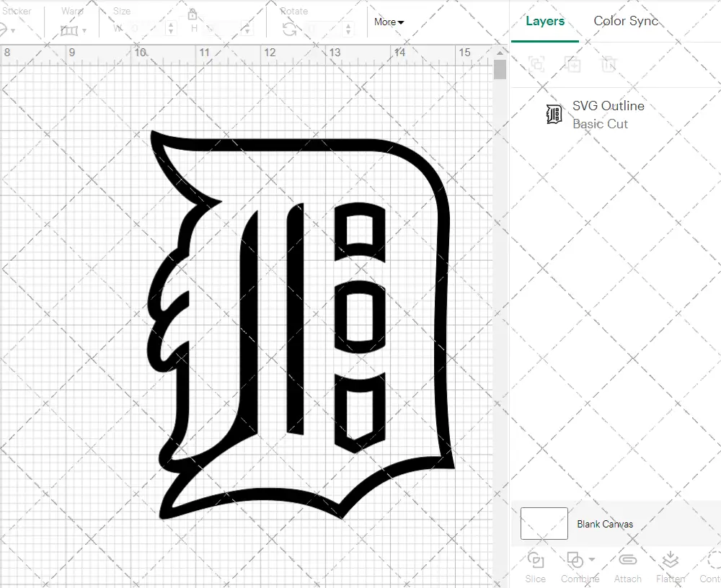Viewport: 721px width, 588px height.
Task: Switch to the Color Sync tab
Action: pyautogui.click(x=626, y=21)
